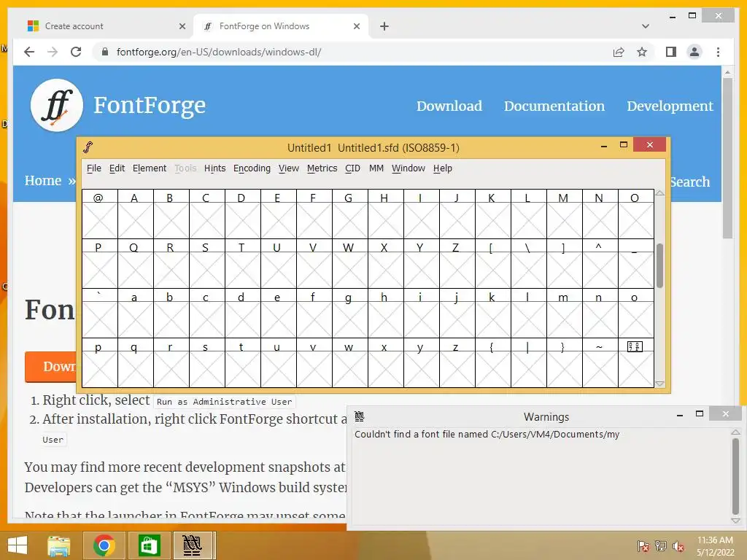Image resolution: width=747 pixels, height=560 pixels.
Task: Open the Hints menu
Action: click(x=215, y=168)
